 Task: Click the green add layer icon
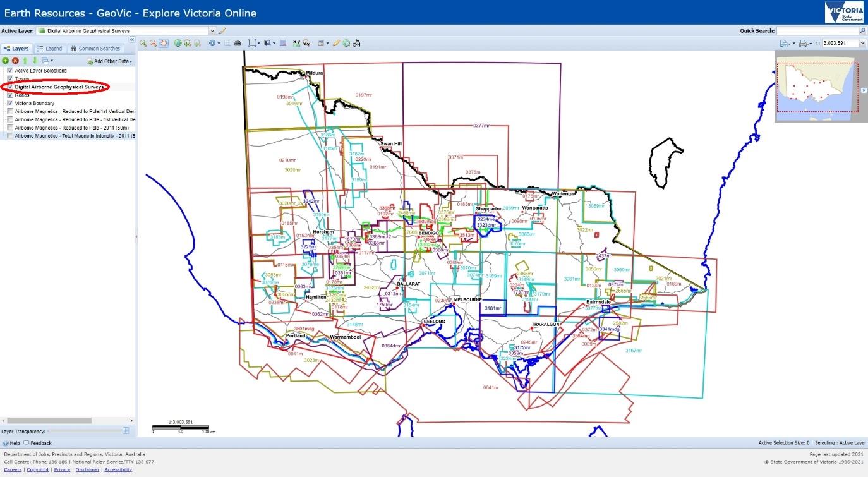pos(6,61)
